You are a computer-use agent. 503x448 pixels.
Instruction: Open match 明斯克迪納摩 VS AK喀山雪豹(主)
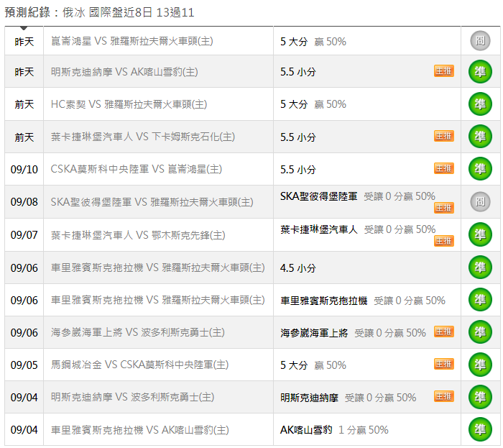point(124,72)
